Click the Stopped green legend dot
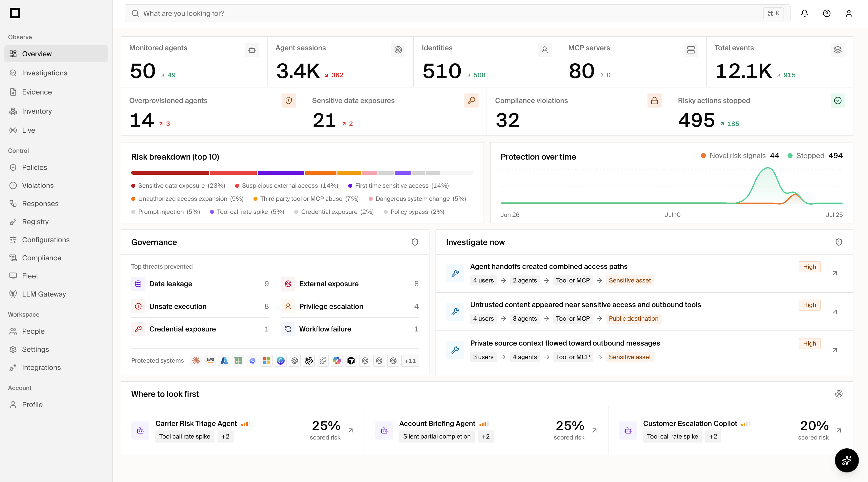The height and width of the screenshot is (482, 868). point(790,156)
